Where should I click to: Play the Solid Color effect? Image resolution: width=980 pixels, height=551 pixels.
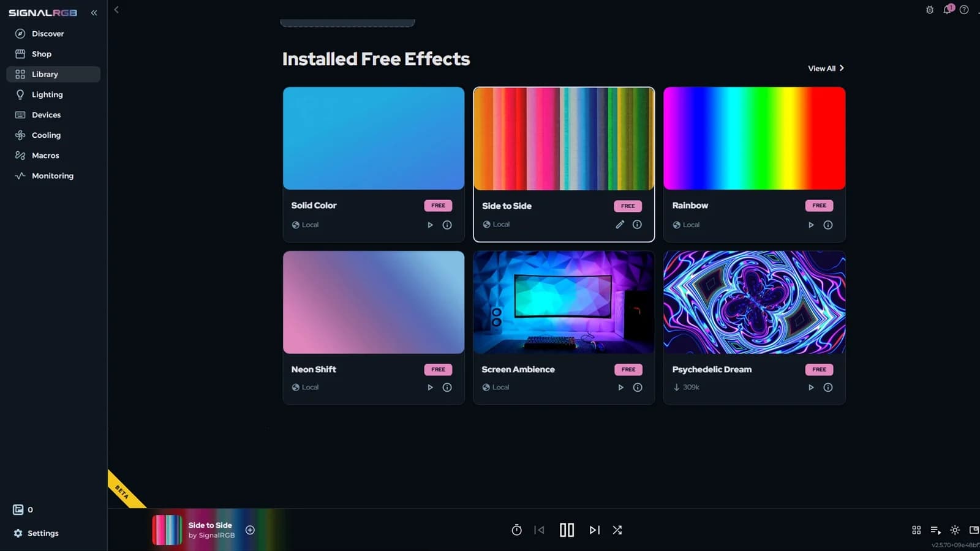click(430, 225)
